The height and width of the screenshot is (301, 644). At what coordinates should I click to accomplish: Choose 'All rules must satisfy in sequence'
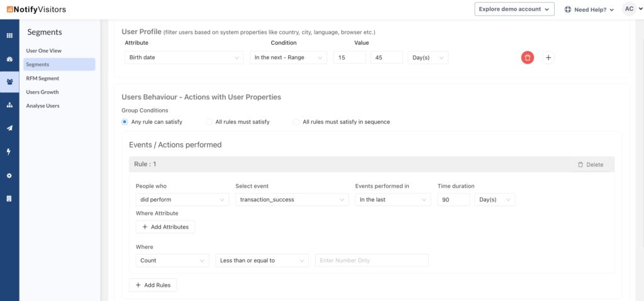click(296, 122)
